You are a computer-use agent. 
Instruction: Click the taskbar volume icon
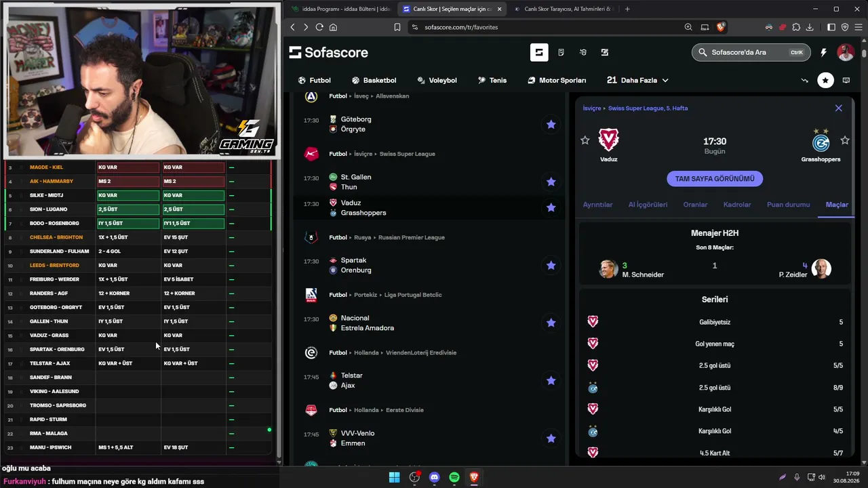[x=822, y=477]
